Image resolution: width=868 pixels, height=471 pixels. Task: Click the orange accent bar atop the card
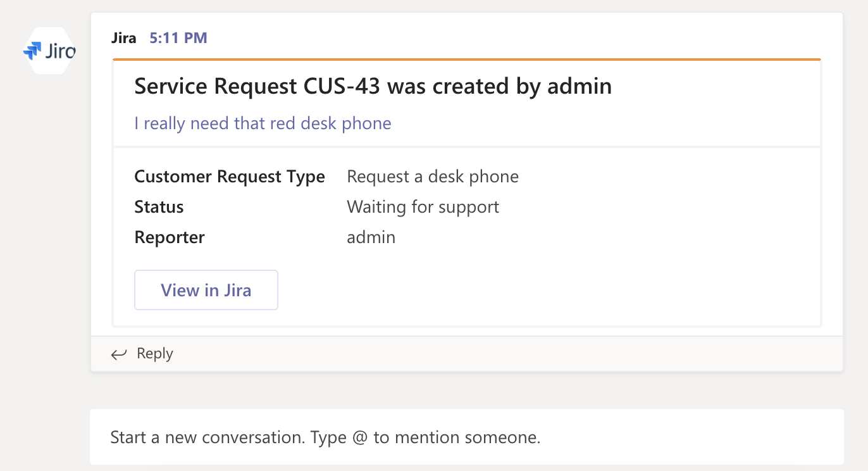466,60
